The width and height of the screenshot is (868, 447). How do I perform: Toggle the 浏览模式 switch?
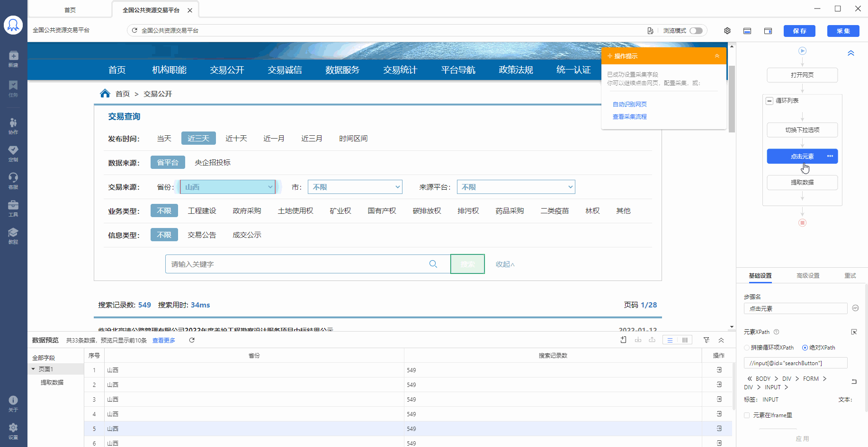[696, 30]
